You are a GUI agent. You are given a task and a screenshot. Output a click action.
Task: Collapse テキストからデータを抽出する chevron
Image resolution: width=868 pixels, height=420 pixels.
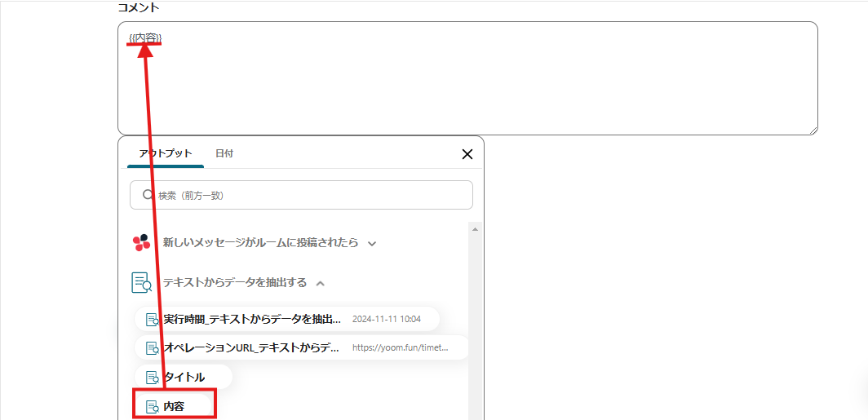coord(320,283)
